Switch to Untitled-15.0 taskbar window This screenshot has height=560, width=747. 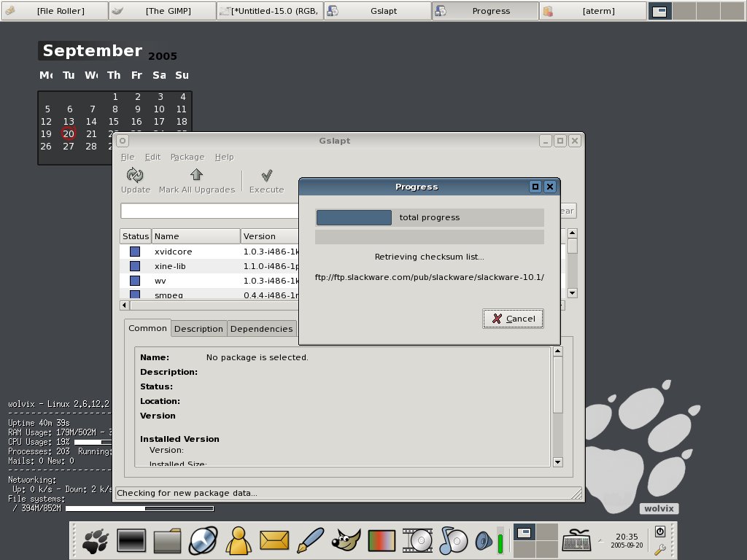[x=270, y=11]
